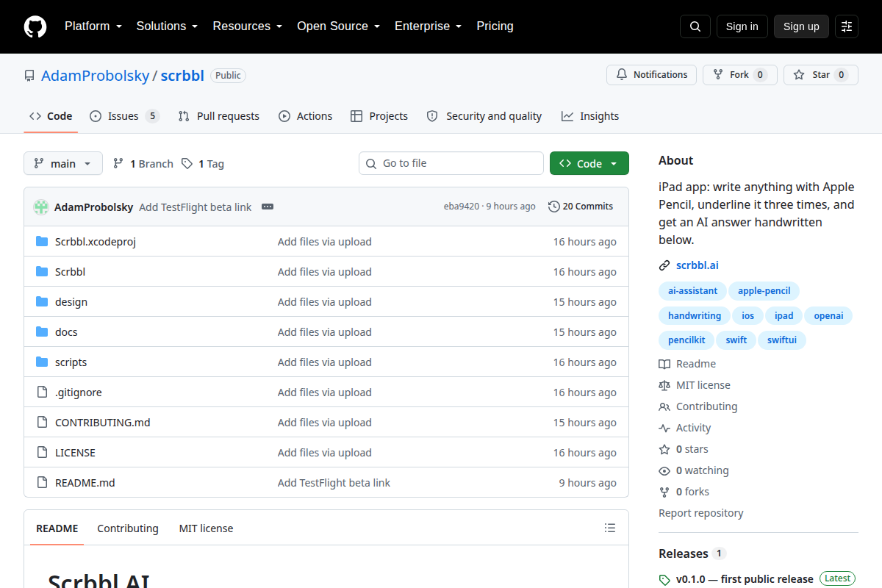This screenshot has height=588, width=882.
Task: Select the openai topic tag
Action: pyautogui.click(x=828, y=315)
